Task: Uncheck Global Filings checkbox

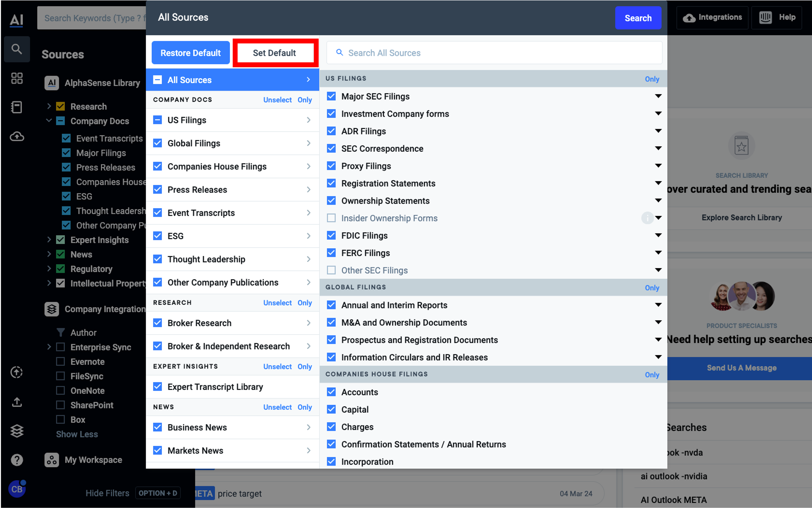Action: pyautogui.click(x=157, y=143)
